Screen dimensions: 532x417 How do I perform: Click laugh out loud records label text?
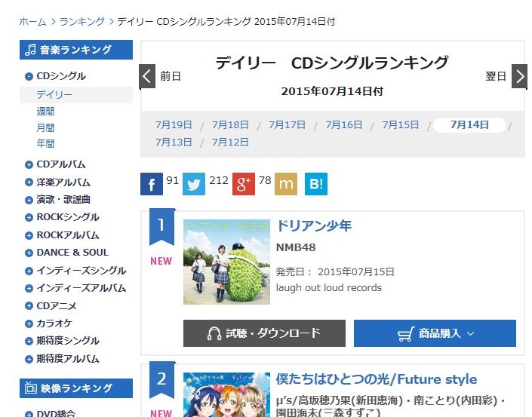click(x=329, y=288)
